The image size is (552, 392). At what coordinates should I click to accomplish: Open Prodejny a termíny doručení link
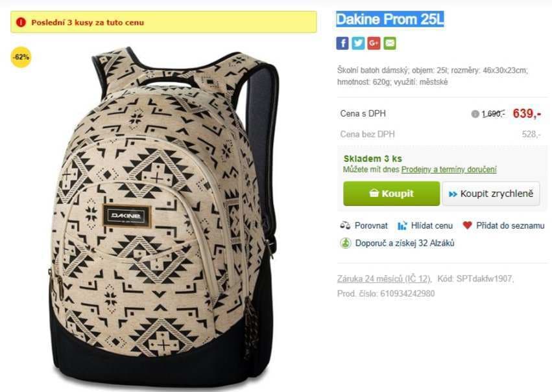point(449,170)
